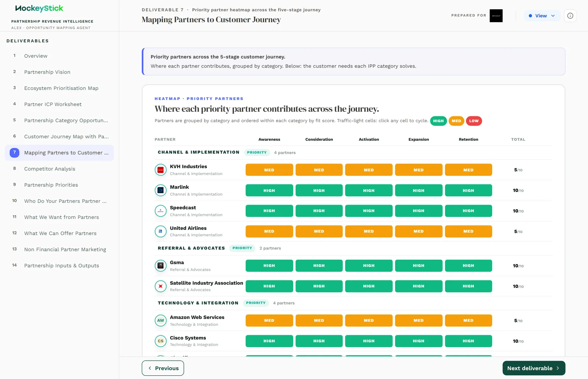The height and width of the screenshot is (379, 588).
Task: Cycle Gsma Retention cell
Action: 468,266
